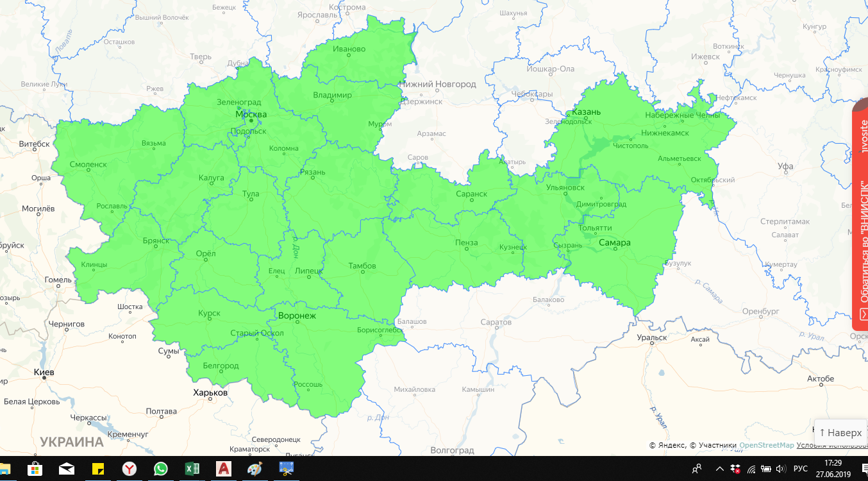
Task: Open the People icon in system tray
Action: pos(697,469)
